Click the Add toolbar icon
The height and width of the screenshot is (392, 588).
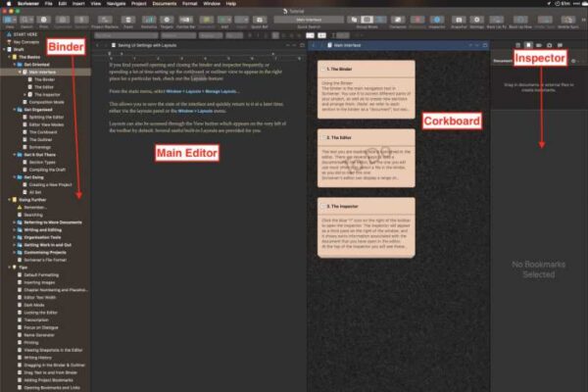point(224,20)
